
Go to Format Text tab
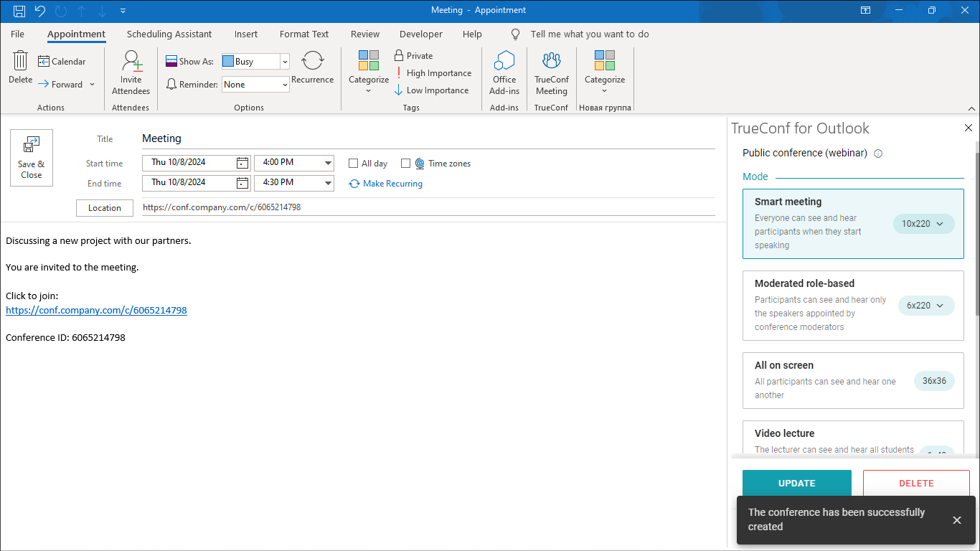pyautogui.click(x=304, y=34)
